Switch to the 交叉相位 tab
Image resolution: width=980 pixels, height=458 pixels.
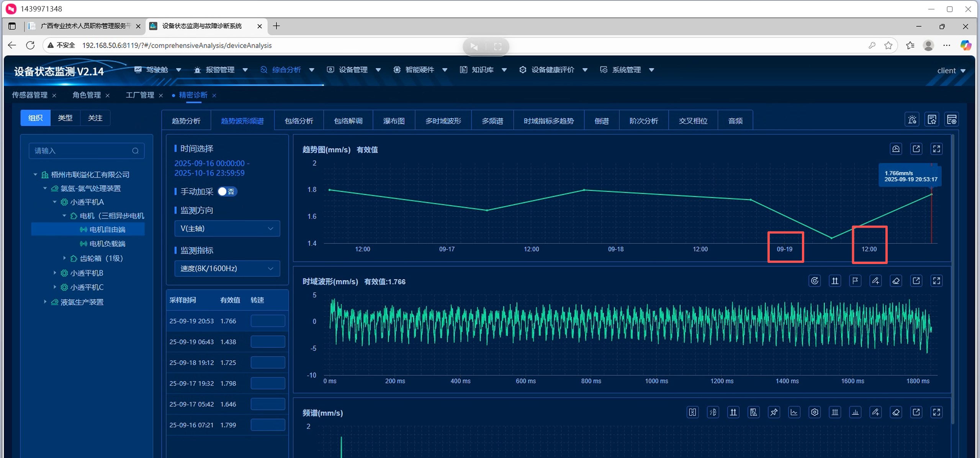693,121
